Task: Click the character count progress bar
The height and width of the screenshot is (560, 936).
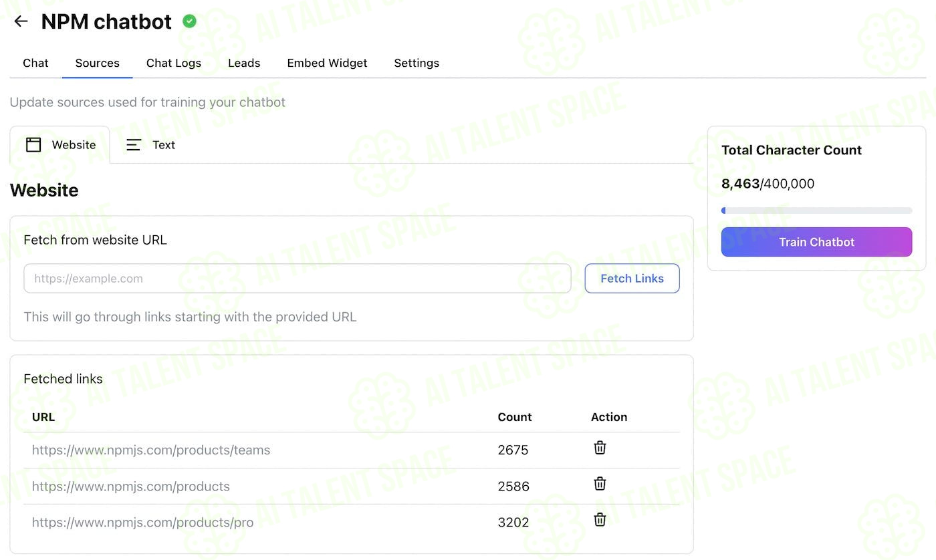Action: (816, 211)
